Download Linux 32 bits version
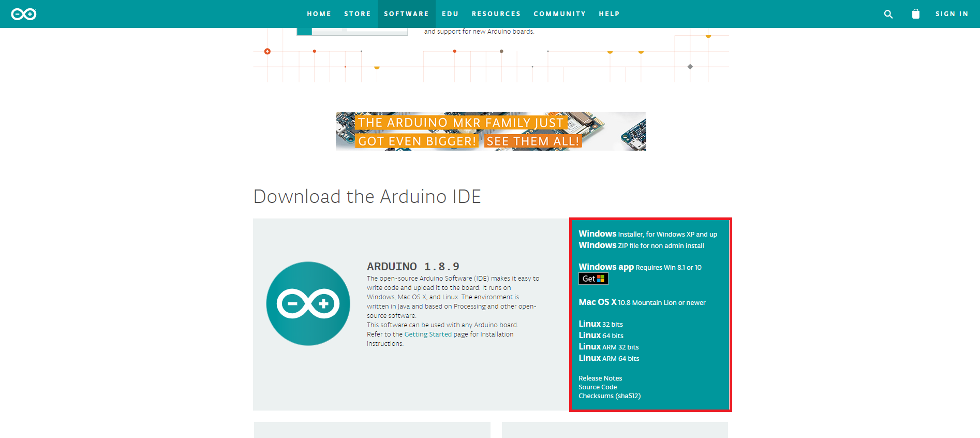 601,324
